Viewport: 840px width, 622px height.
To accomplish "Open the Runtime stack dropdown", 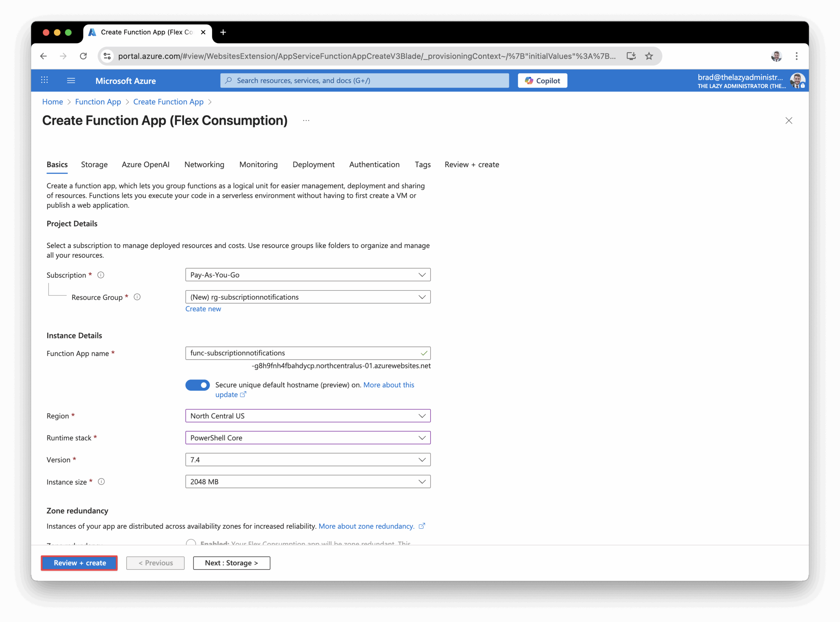I will 307,438.
